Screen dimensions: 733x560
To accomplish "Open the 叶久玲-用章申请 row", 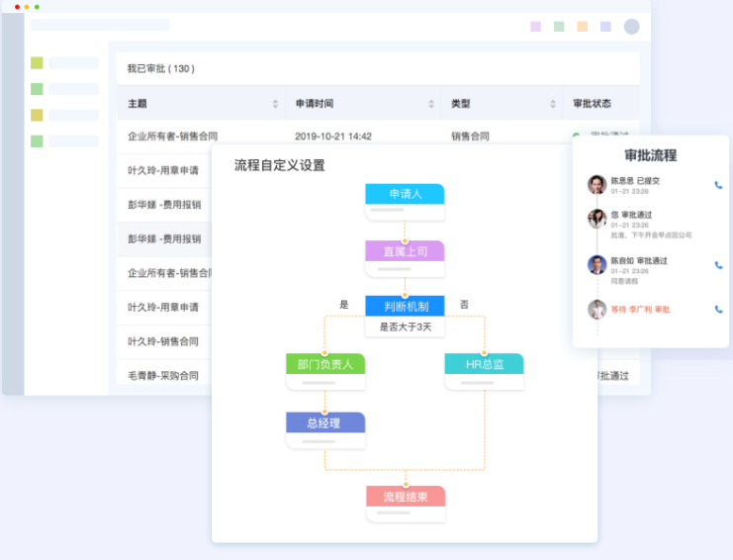I will point(163,170).
